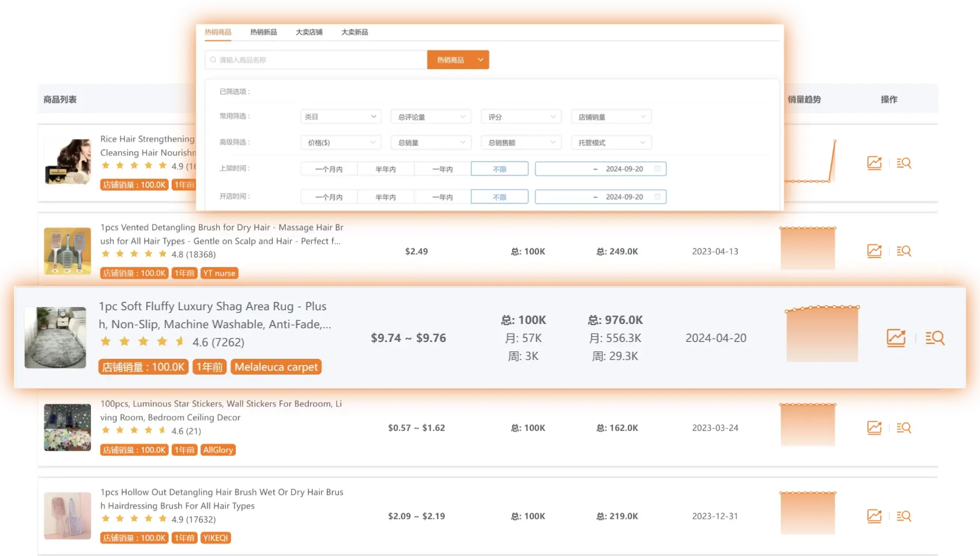
Task: Open the pink hollow brush thumbnail
Action: click(x=67, y=516)
